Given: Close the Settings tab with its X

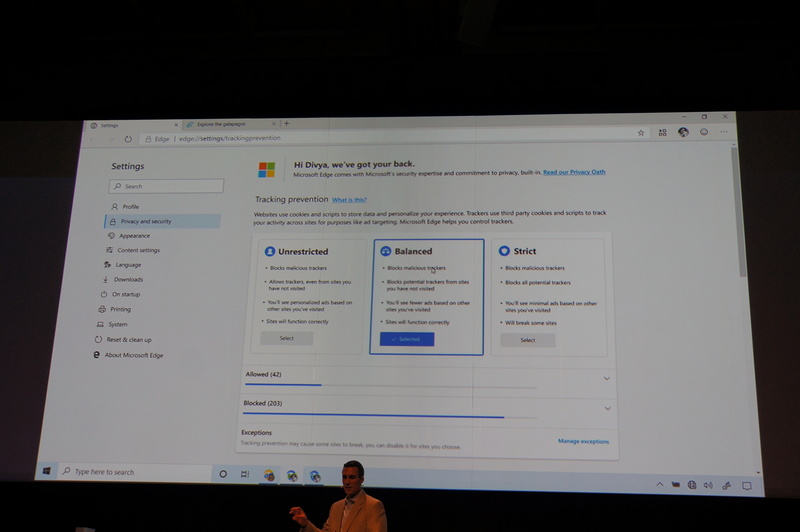Looking at the screenshot, I should 176,125.
